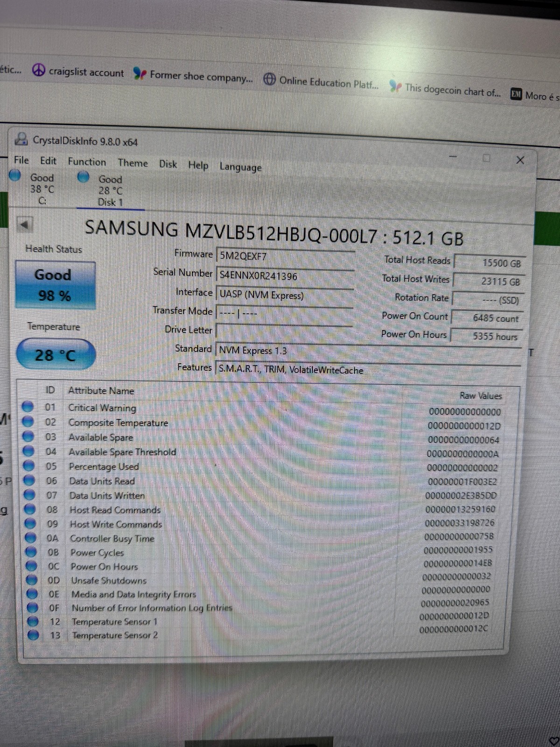Click the Power On Hours value 5355 hours
This screenshot has height=747, width=560.
tap(486, 336)
